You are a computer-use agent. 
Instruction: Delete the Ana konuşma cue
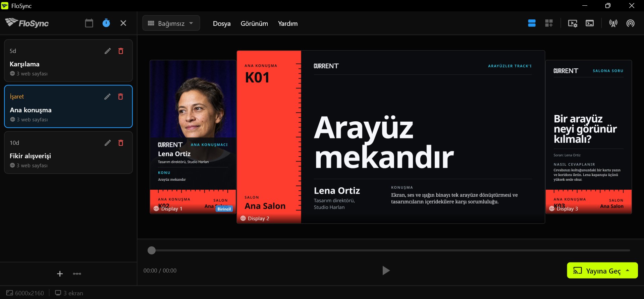pos(121,97)
